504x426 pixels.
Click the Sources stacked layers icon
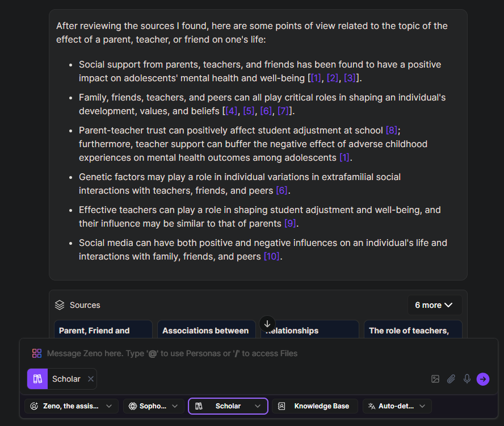(60, 305)
